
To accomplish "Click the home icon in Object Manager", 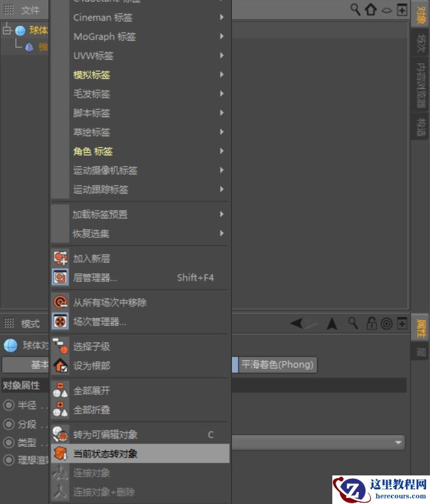I will coord(371,10).
